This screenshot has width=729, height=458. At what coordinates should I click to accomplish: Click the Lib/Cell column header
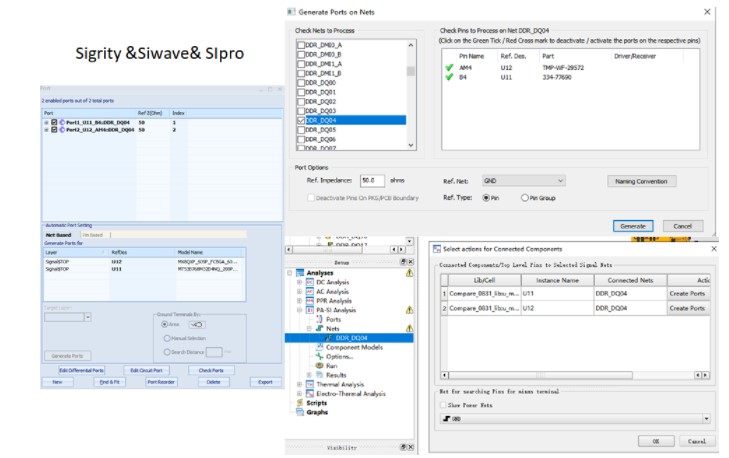(484, 280)
